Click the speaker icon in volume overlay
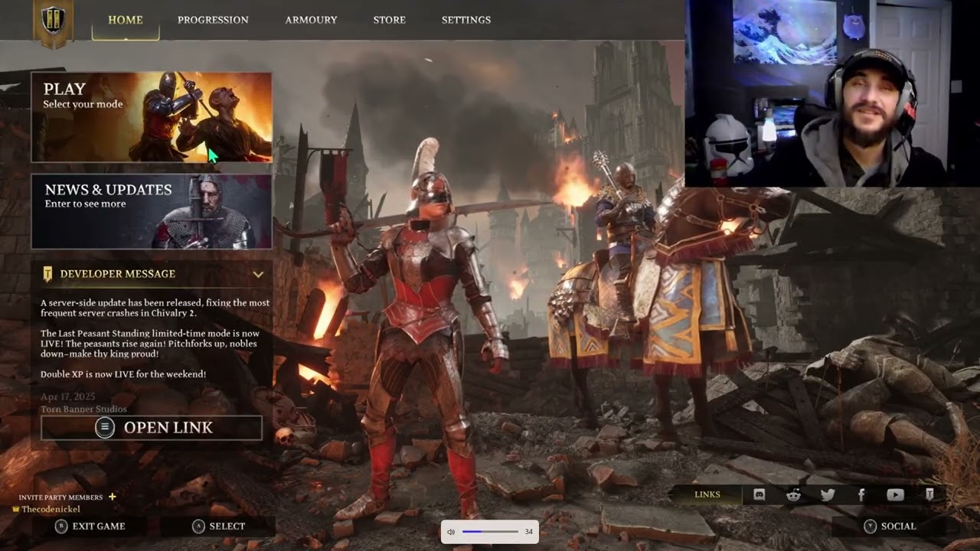980x551 pixels. click(451, 532)
